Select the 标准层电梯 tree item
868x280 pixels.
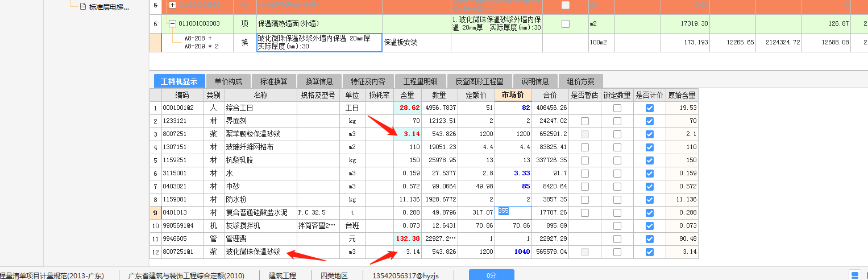(109, 7)
